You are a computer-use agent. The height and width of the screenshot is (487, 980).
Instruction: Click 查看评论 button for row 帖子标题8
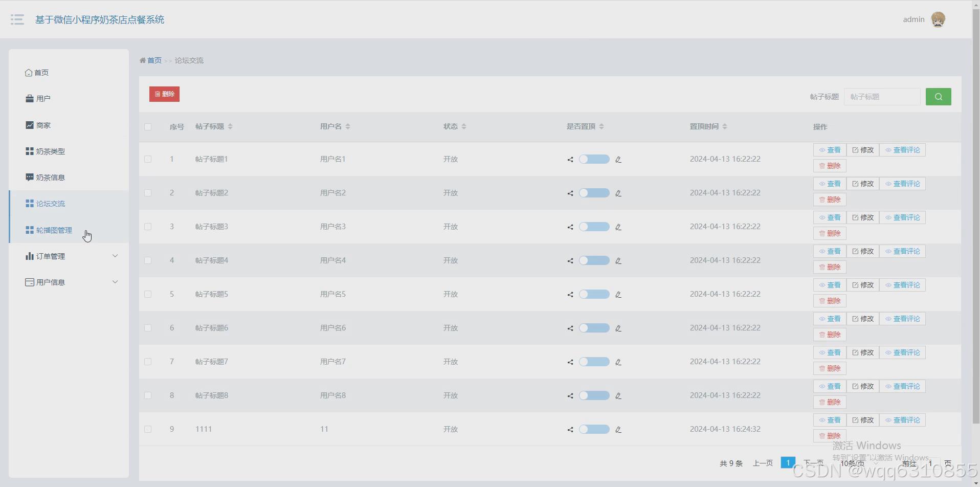tap(902, 386)
